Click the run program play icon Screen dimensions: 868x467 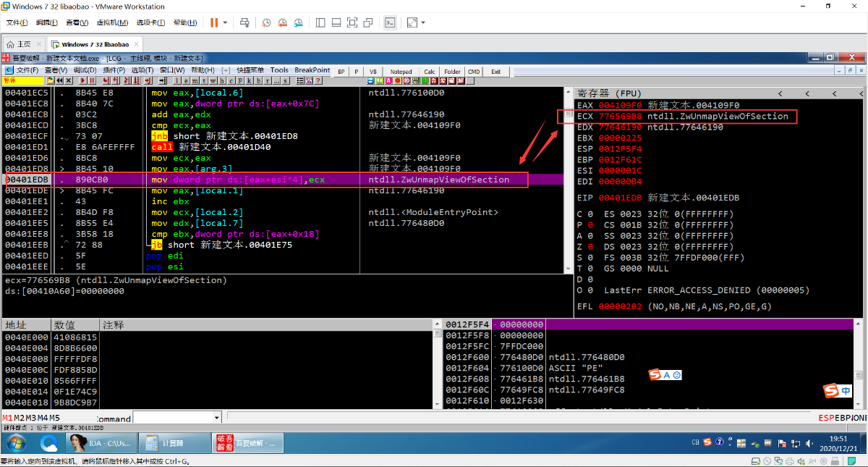click(x=82, y=80)
